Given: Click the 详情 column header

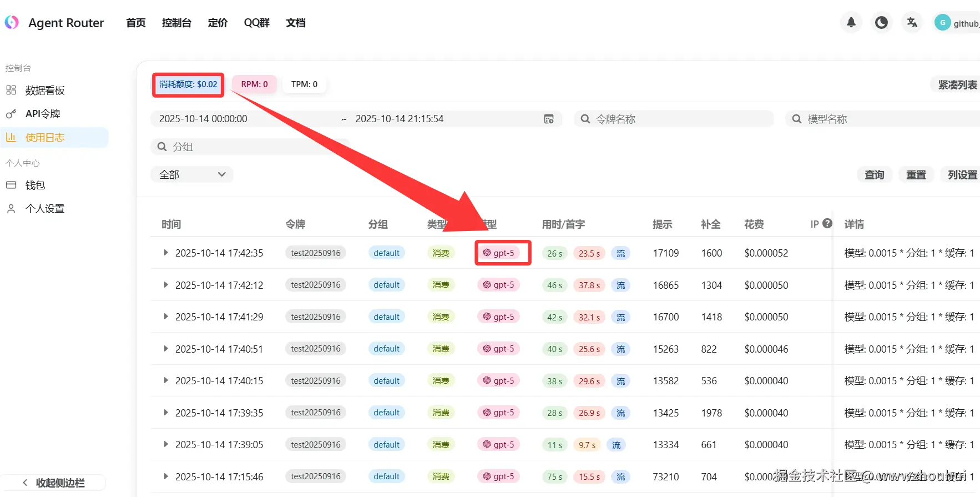Looking at the screenshot, I should 854,224.
